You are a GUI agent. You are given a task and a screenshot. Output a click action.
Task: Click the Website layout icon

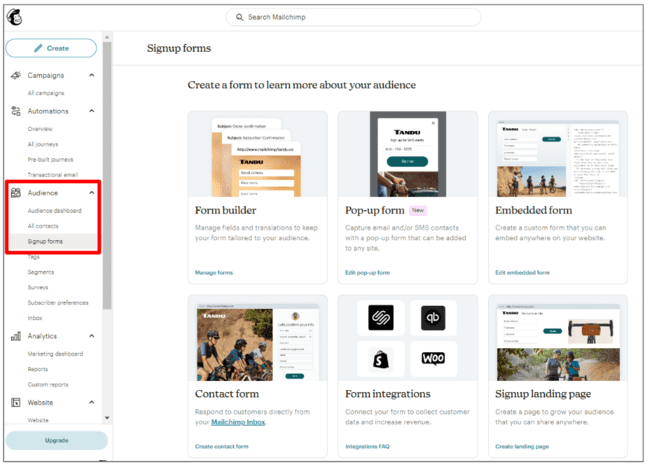16,402
